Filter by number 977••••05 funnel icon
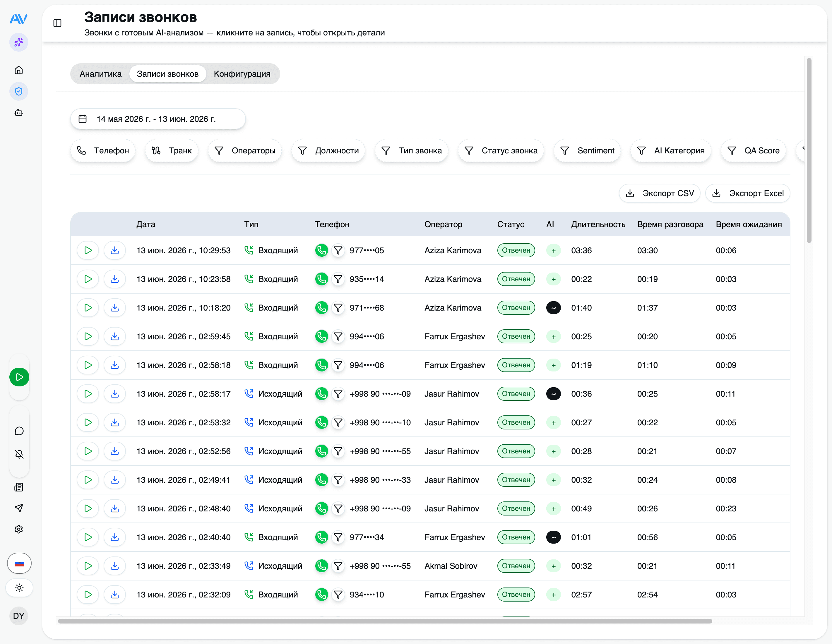 tap(338, 251)
